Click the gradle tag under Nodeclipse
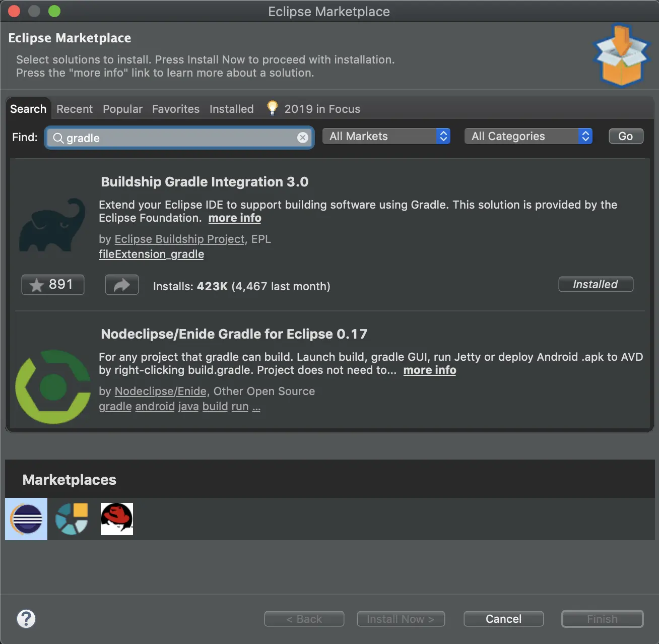The height and width of the screenshot is (644, 659). (x=115, y=406)
